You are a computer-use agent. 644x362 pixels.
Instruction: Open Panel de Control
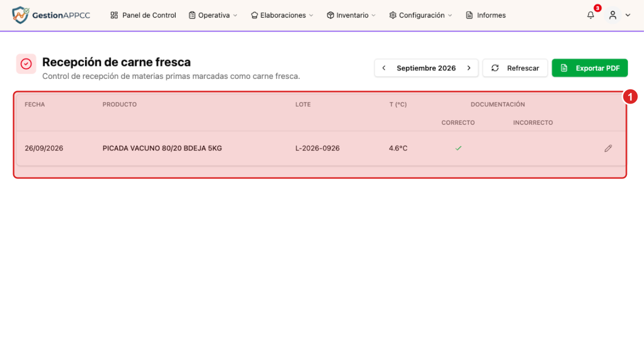point(143,15)
